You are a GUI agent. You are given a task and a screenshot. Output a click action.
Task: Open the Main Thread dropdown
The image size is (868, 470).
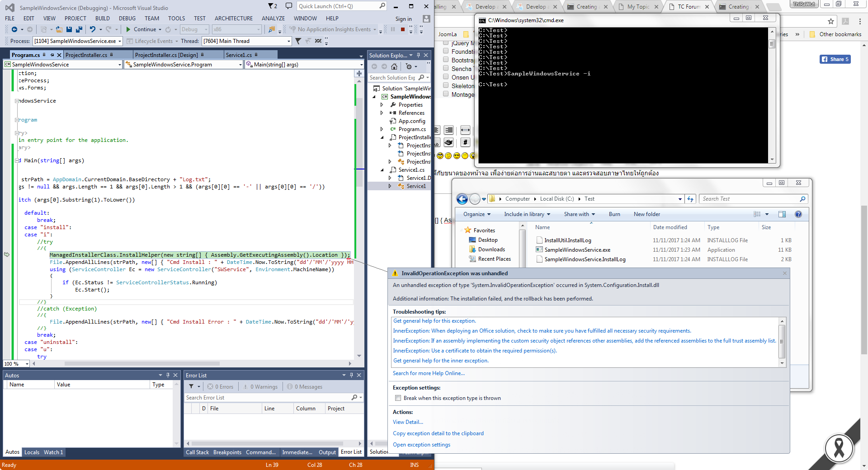click(x=288, y=41)
